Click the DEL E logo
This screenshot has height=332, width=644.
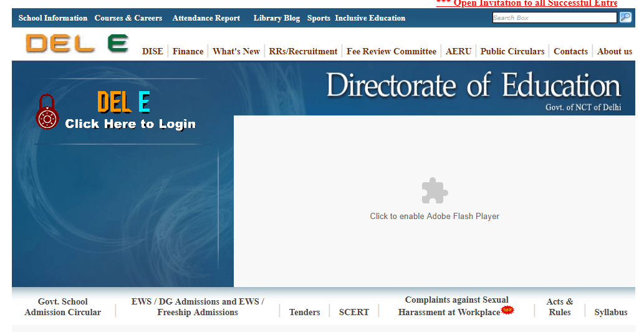click(77, 44)
